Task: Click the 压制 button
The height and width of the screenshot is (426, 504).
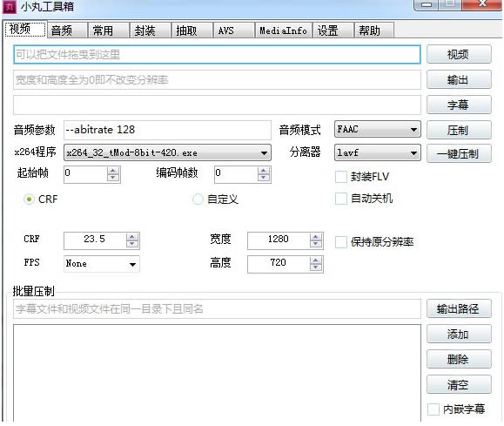Action: tap(459, 130)
